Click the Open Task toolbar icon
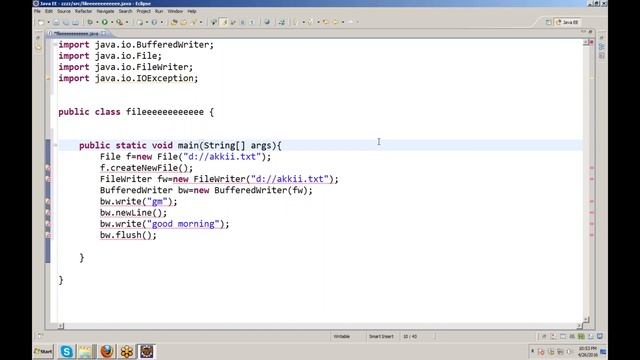640x360 pixels. pos(183,22)
